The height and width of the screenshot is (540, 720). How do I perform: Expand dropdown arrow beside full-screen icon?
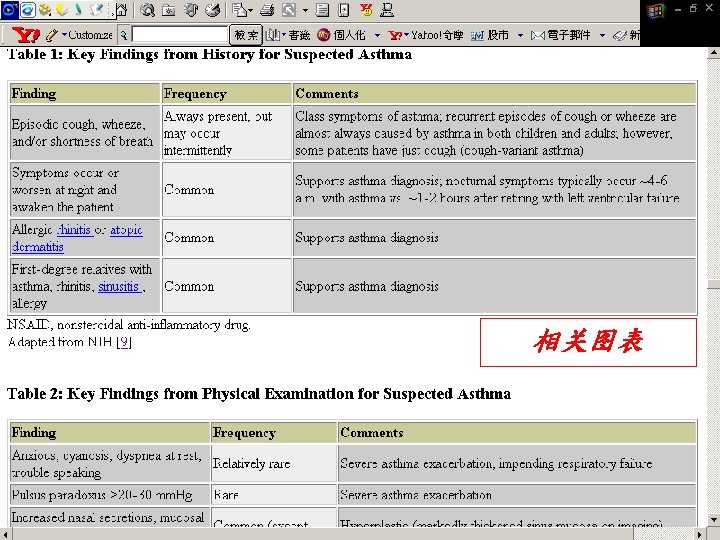(305, 10)
